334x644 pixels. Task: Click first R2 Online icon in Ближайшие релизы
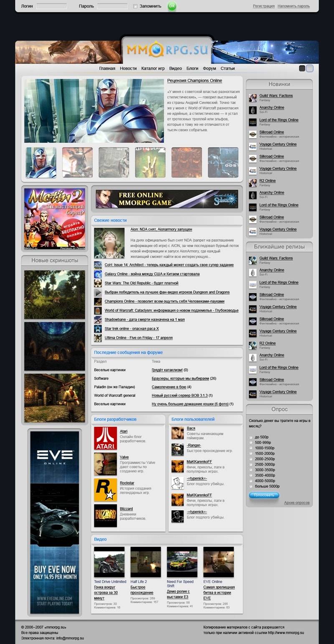(253, 345)
